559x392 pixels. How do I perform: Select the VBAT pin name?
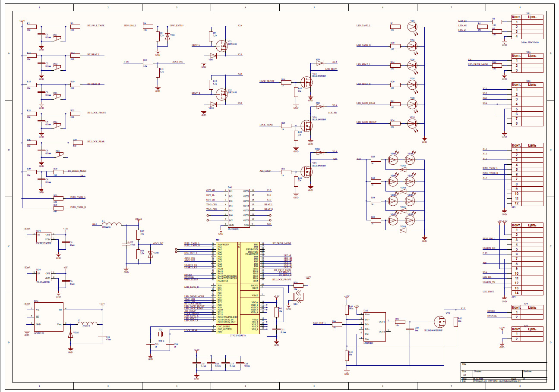pyautogui.click(x=255, y=295)
